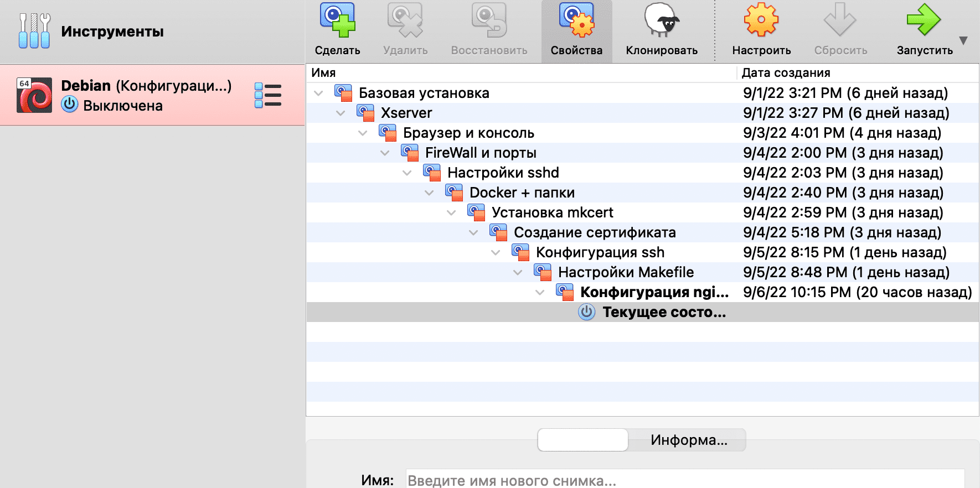This screenshot has width=980, height=488.
Task: Click the Создание сертификата snapshot icon
Action: click(x=498, y=232)
